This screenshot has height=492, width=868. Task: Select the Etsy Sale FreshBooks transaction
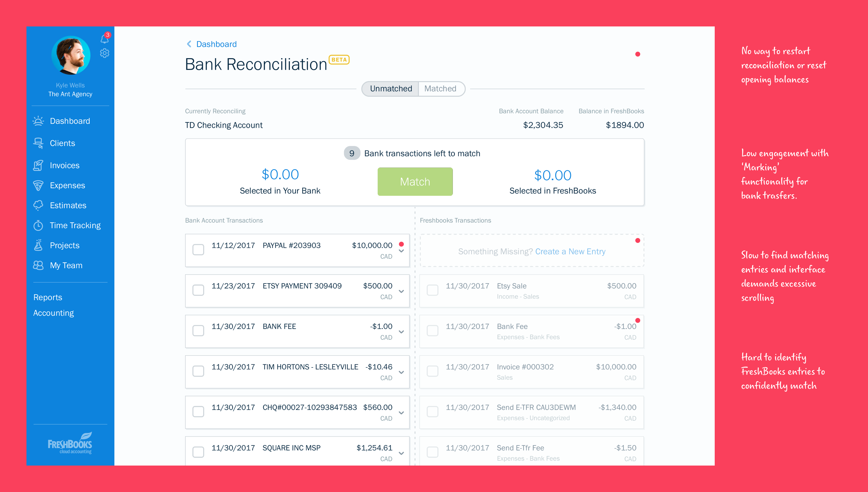(x=432, y=290)
